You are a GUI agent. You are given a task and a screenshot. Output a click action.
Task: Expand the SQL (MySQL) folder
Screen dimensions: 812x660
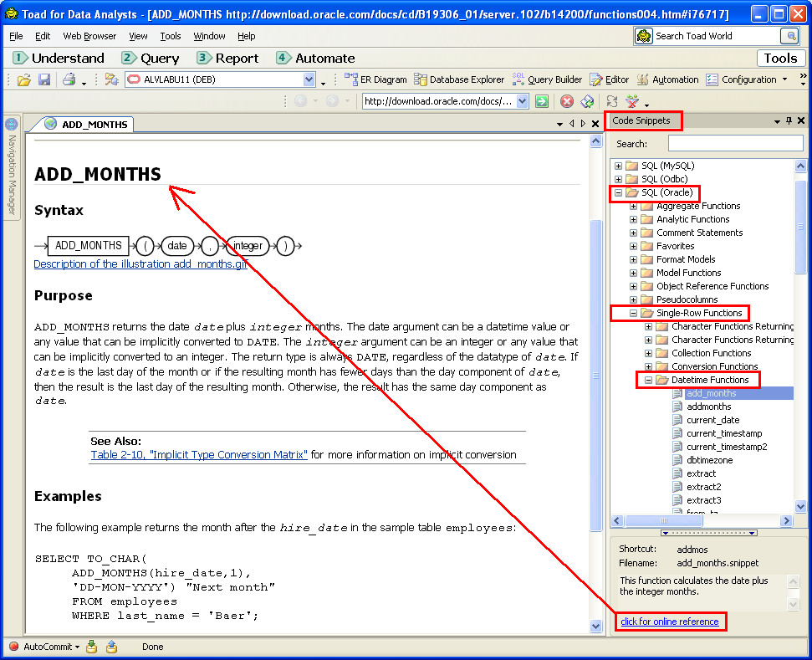pos(618,166)
